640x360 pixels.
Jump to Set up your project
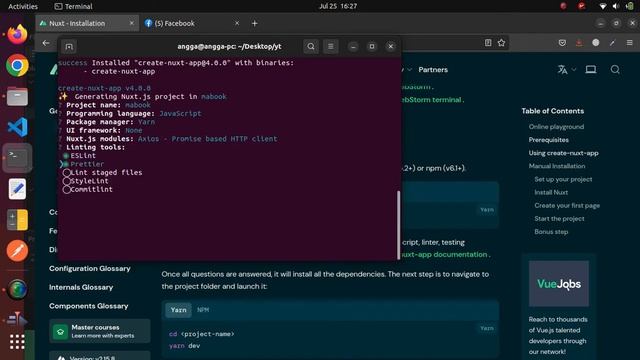[563, 179]
